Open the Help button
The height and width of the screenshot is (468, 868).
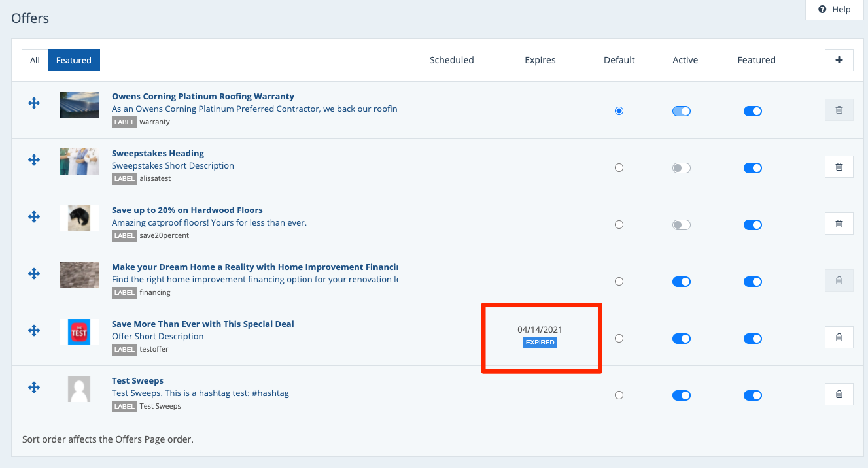click(x=835, y=9)
